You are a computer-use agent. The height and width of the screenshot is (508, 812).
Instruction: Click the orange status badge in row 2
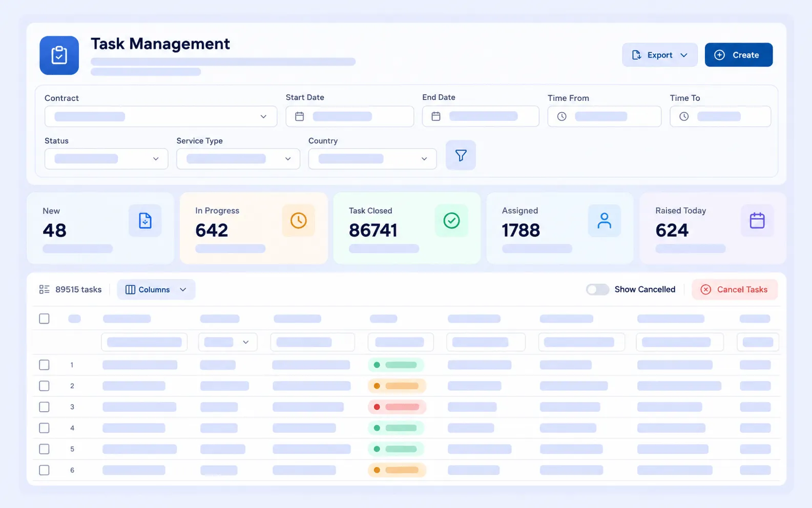397,386
